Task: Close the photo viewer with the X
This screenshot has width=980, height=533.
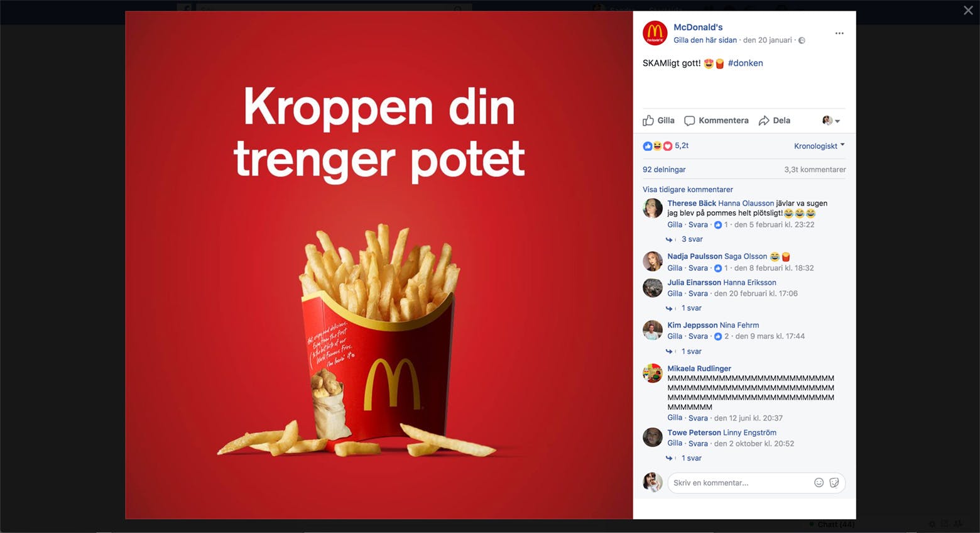Action: [968, 11]
